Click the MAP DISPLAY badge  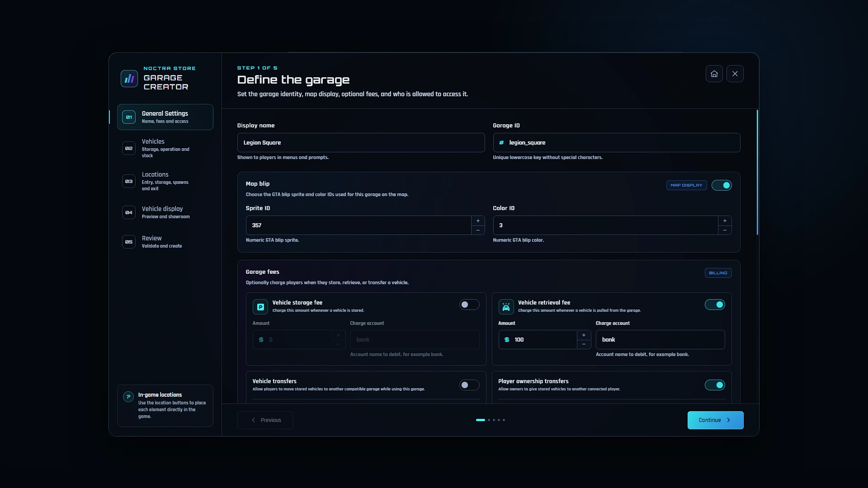686,185
